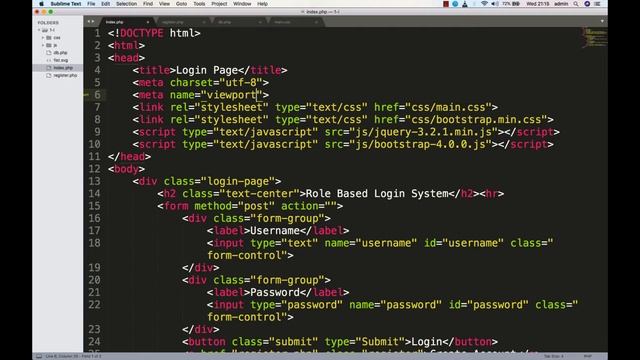Open the Wi-Fi status menu
Image resolution: width=640 pixels, height=360 pixels.
[x=484, y=4]
